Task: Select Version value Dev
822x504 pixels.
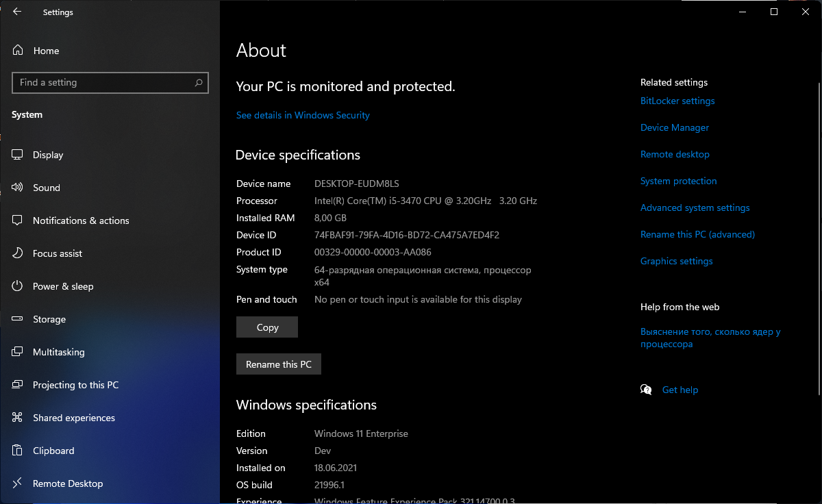Action: pos(323,451)
